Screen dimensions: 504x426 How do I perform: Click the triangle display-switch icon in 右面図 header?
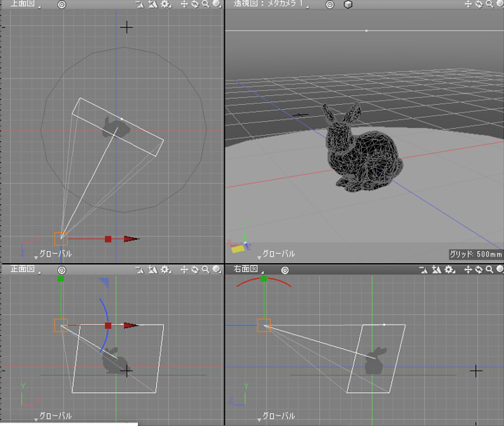pyautogui.click(x=423, y=271)
